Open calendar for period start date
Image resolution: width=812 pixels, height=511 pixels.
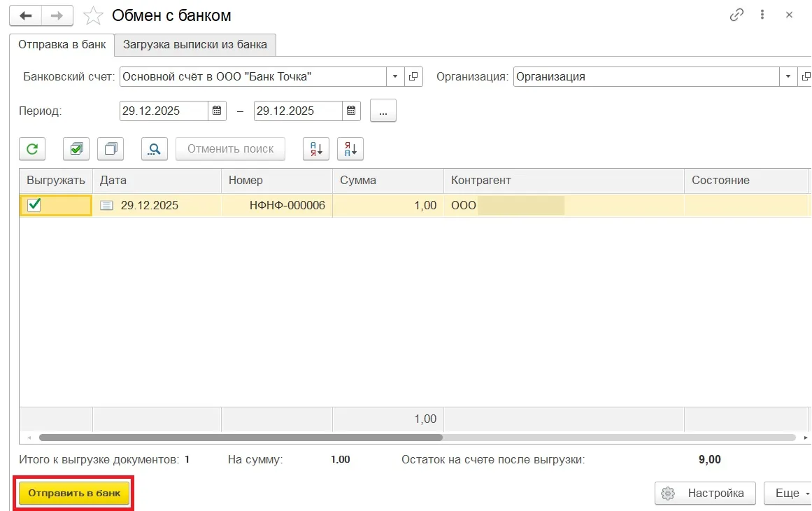click(x=217, y=111)
